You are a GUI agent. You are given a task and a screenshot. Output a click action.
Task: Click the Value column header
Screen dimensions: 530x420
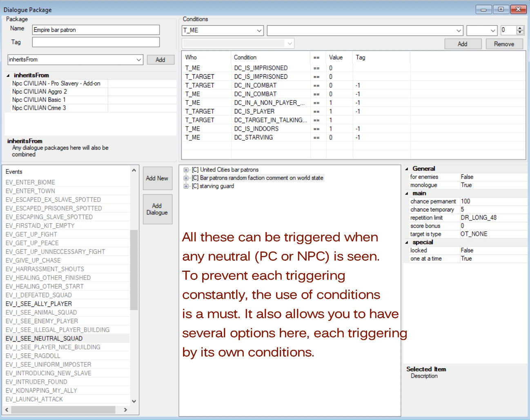(x=338, y=58)
